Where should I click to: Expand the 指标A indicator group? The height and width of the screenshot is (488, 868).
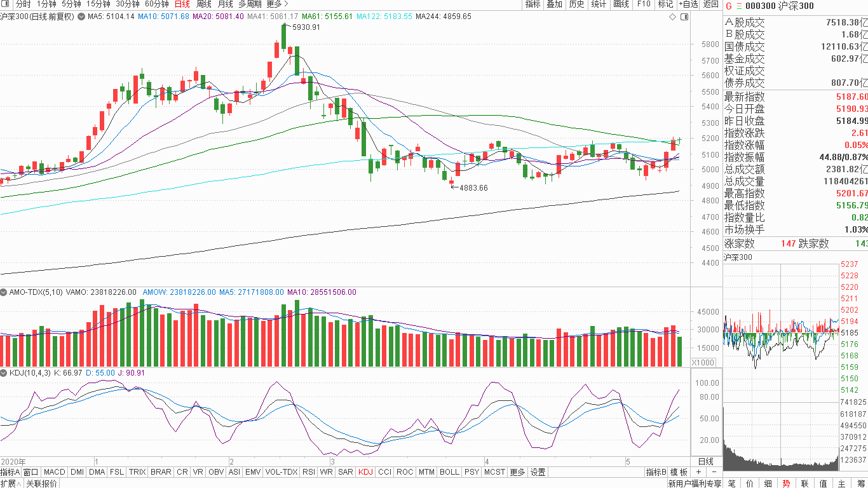tap(10, 472)
